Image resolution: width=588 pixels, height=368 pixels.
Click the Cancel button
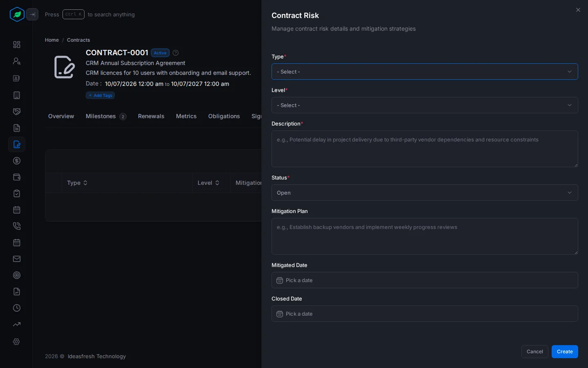pos(535,352)
